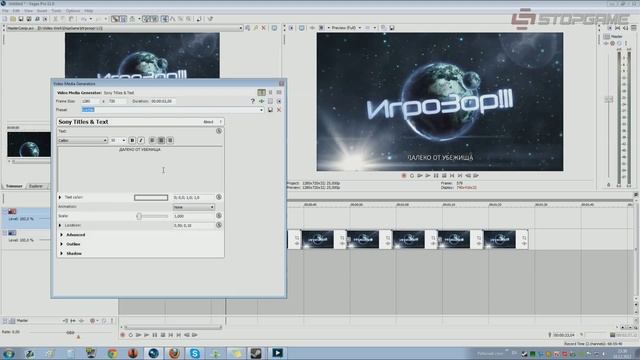Click the Master volume fader
The image size is (640, 360).
point(609,100)
